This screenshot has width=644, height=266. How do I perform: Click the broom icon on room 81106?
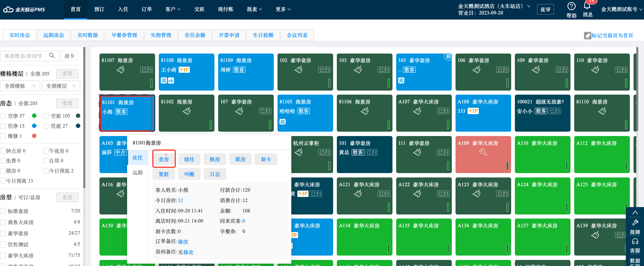coord(364,111)
